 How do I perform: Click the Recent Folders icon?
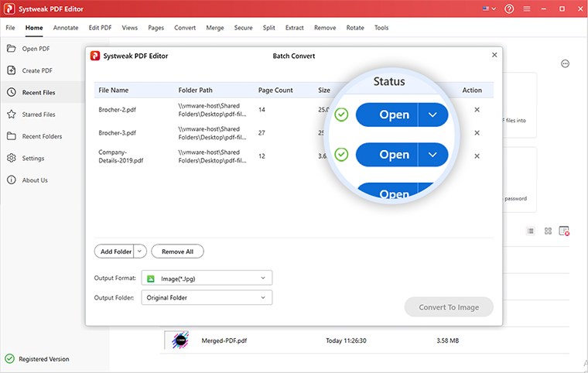tap(12, 136)
